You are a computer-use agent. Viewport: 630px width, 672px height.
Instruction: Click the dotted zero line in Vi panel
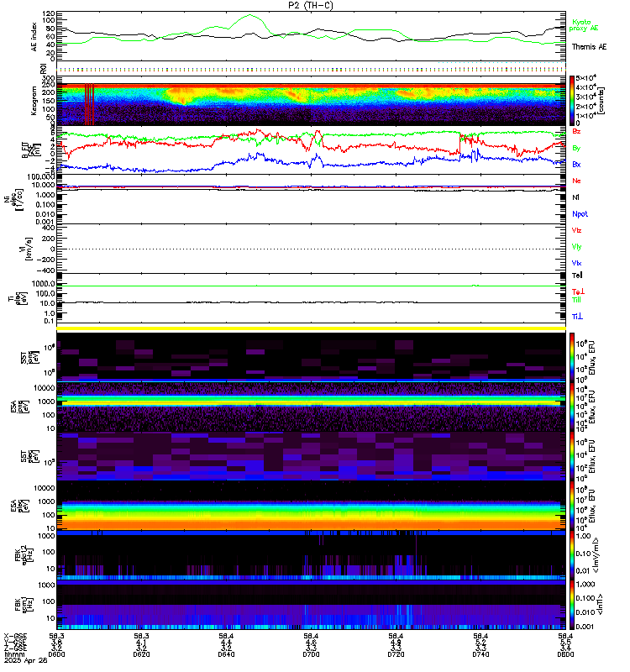click(311, 249)
